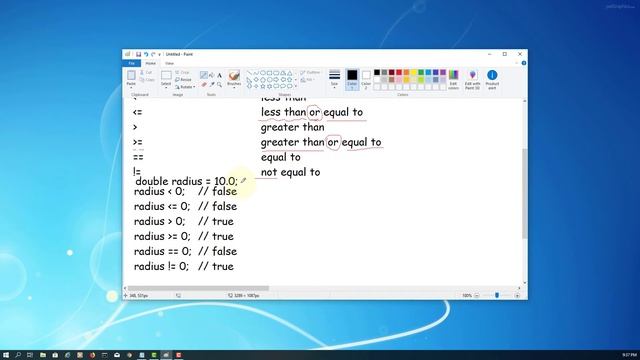Click the Undo arrow in title bar

[146, 54]
